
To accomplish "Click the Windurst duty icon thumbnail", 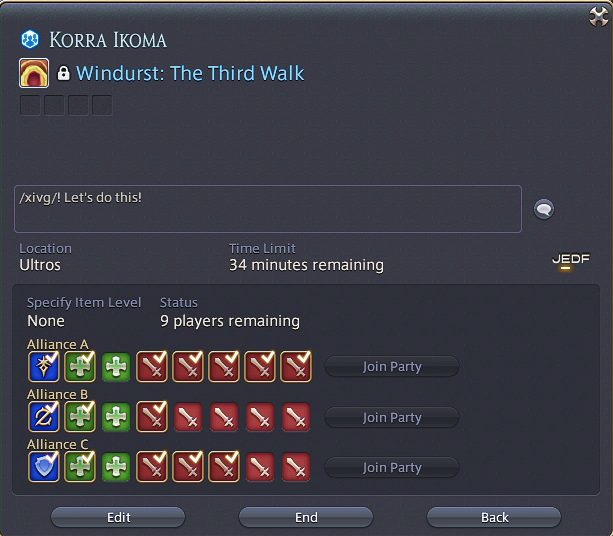I will tap(34, 73).
